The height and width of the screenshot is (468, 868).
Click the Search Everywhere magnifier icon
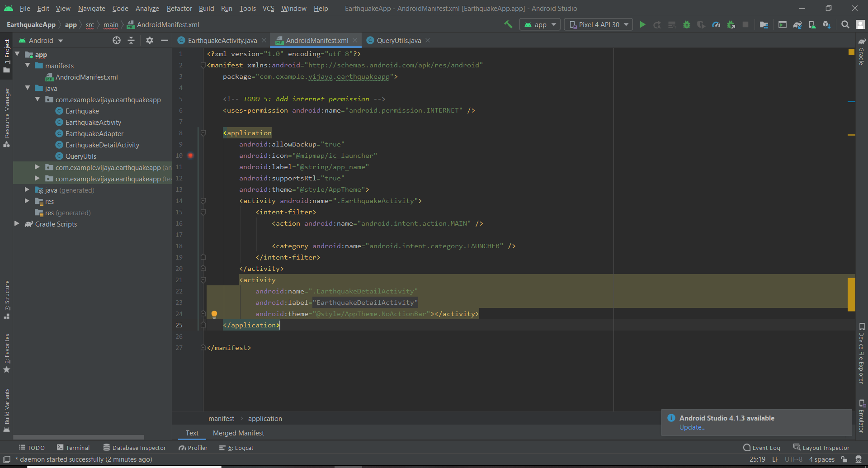click(845, 24)
